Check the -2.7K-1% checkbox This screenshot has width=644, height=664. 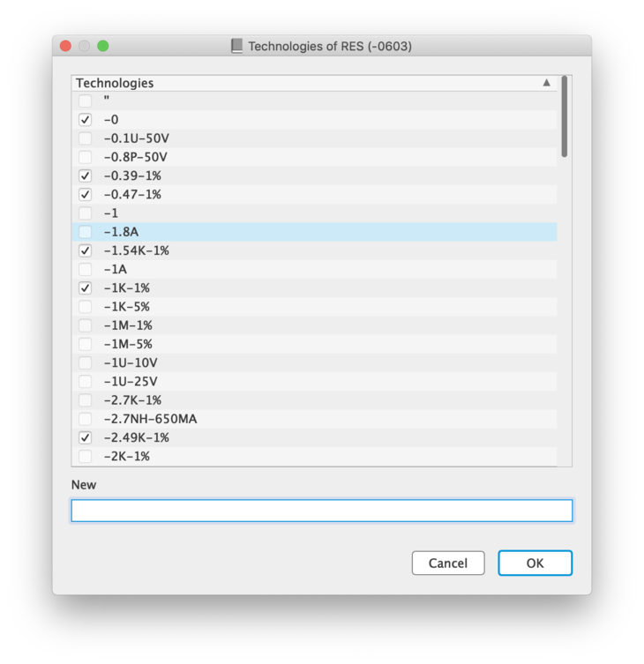86,400
